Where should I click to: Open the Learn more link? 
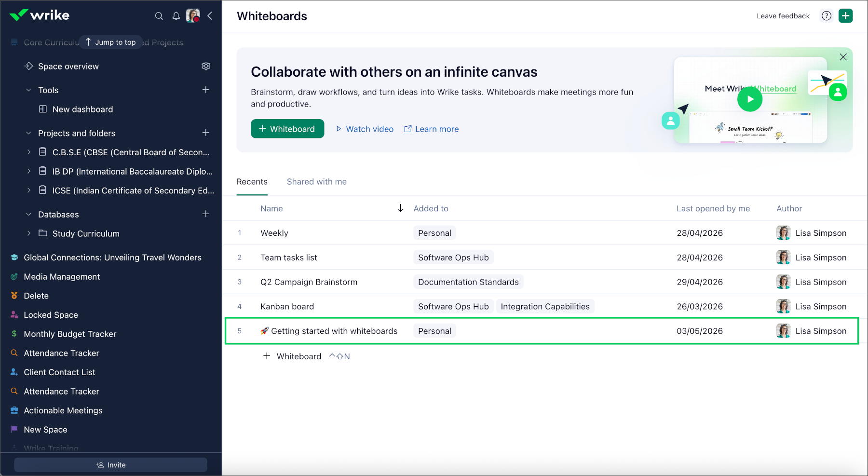pyautogui.click(x=431, y=129)
